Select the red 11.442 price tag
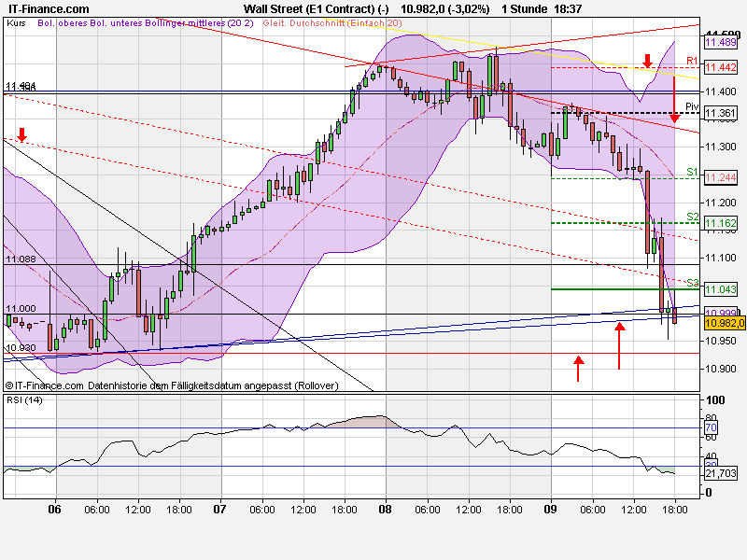747x560 pixels. 719,67
